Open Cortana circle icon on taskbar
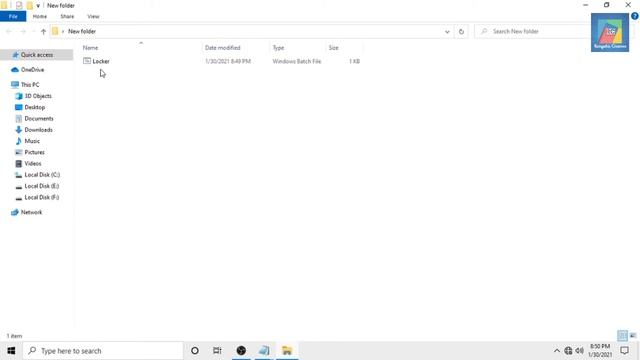The width and height of the screenshot is (640, 360). (x=195, y=351)
